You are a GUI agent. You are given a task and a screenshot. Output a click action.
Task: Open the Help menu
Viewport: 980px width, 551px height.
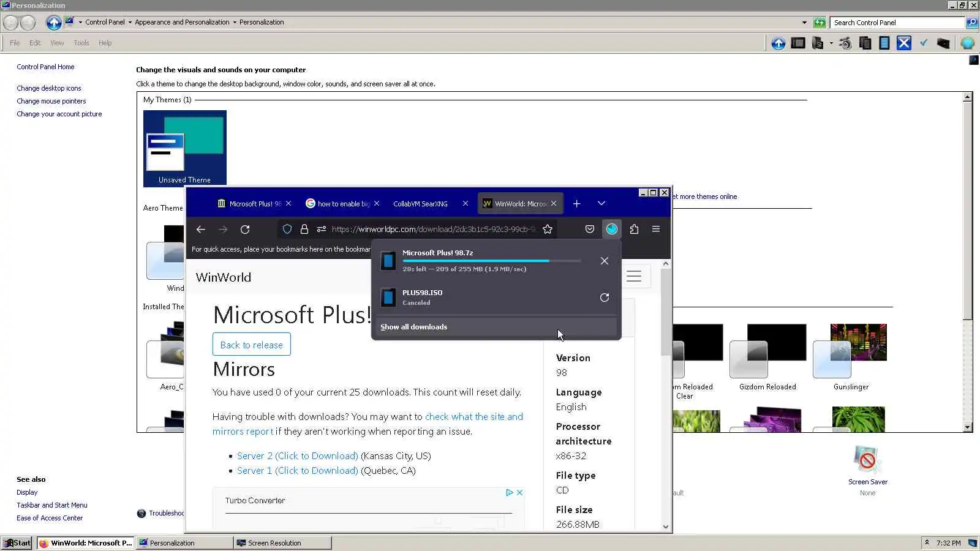point(105,43)
